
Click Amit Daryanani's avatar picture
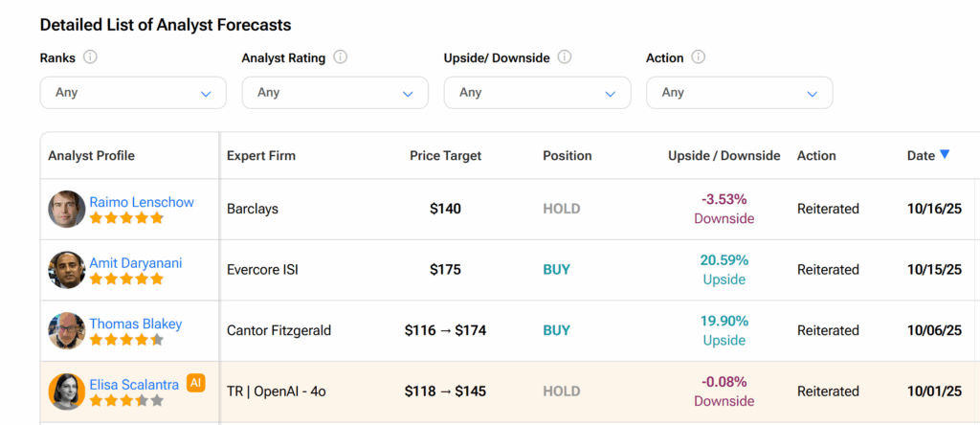67,270
